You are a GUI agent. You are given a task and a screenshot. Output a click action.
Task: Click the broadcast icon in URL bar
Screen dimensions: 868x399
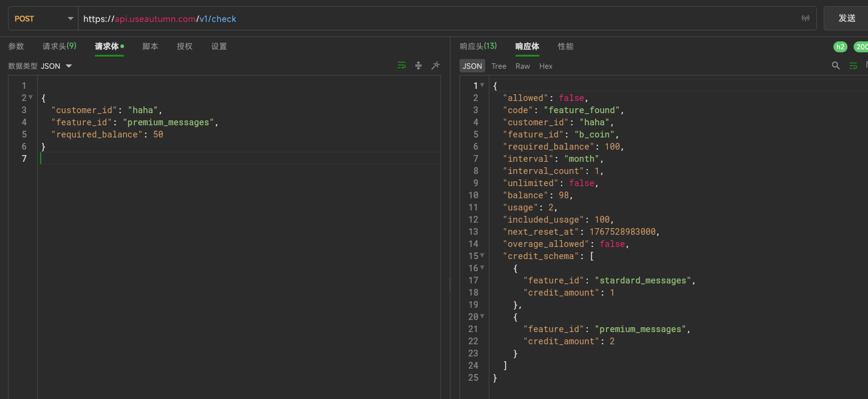(x=805, y=19)
